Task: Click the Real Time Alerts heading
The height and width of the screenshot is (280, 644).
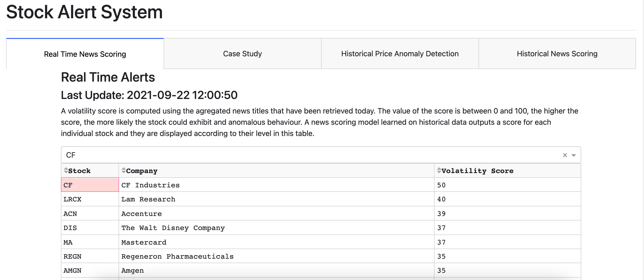Action: [x=108, y=77]
